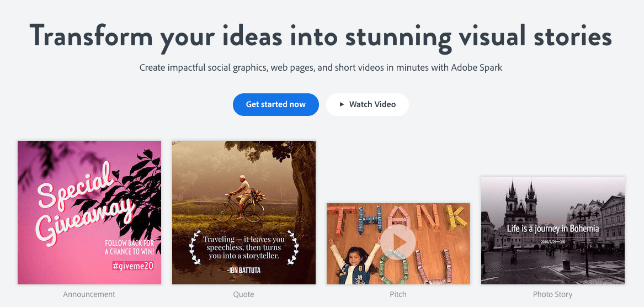
Task: Open the Bohemia Photo Story thumbnail
Action: click(x=553, y=231)
